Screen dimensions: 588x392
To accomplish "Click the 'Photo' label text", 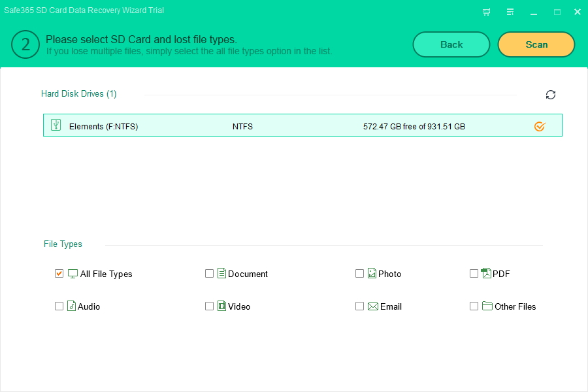I will point(389,274).
